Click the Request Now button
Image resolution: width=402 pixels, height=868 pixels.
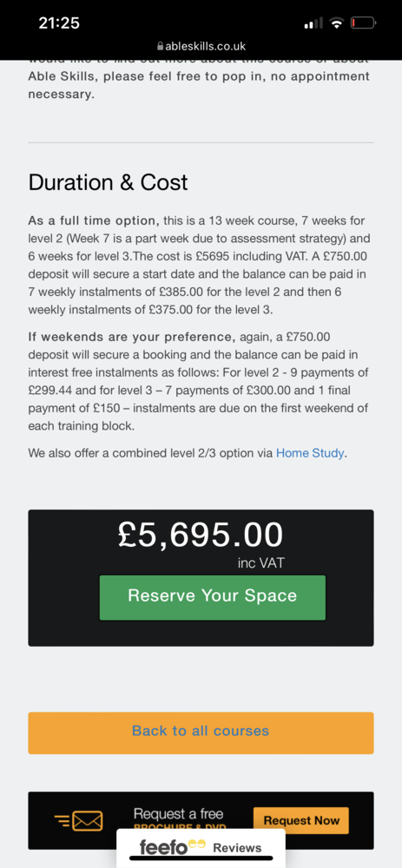(x=301, y=820)
